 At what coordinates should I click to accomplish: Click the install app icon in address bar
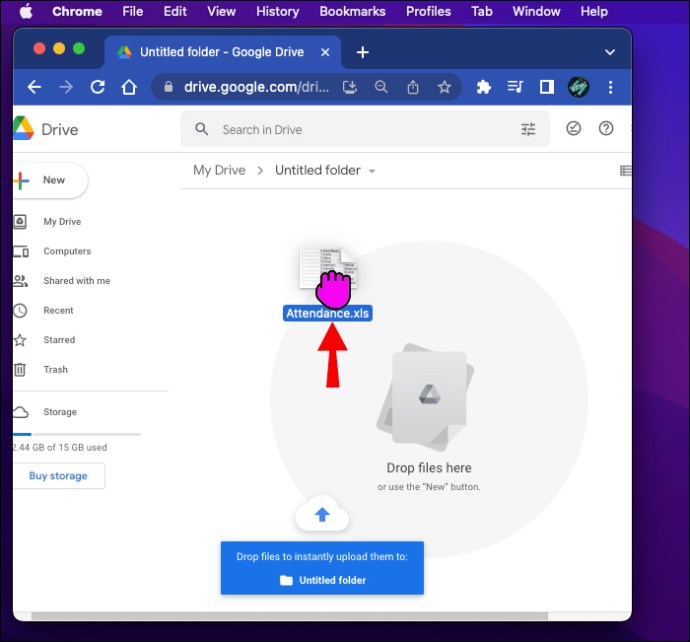(x=349, y=87)
